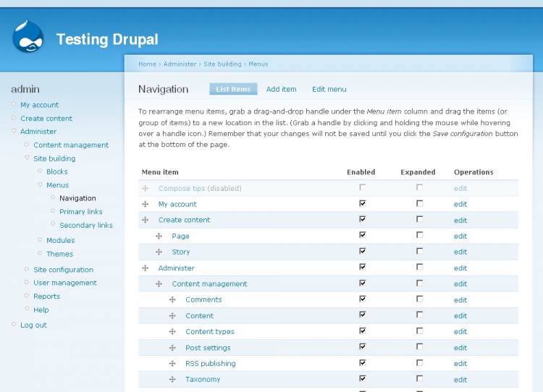This screenshot has height=392, width=543.
Task: Open Site configuration in sidebar tree
Action: pyautogui.click(x=63, y=270)
